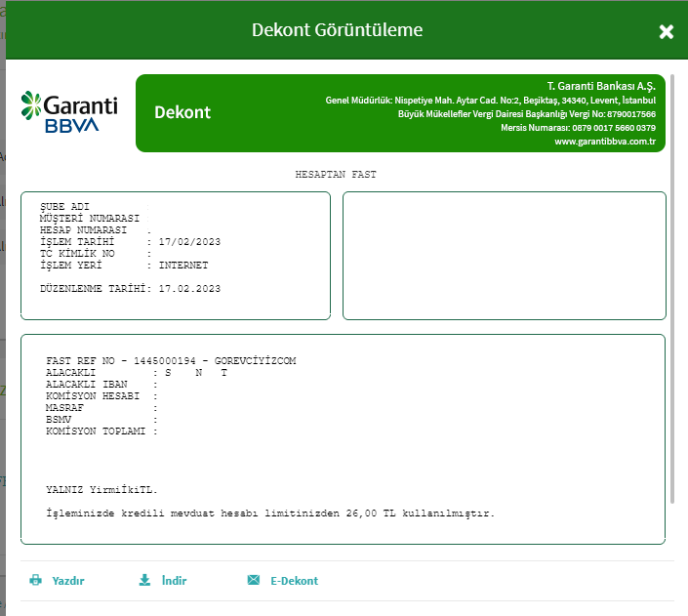Click the printer icon next to Yazdır
The width and height of the screenshot is (688, 616).
point(35,580)
